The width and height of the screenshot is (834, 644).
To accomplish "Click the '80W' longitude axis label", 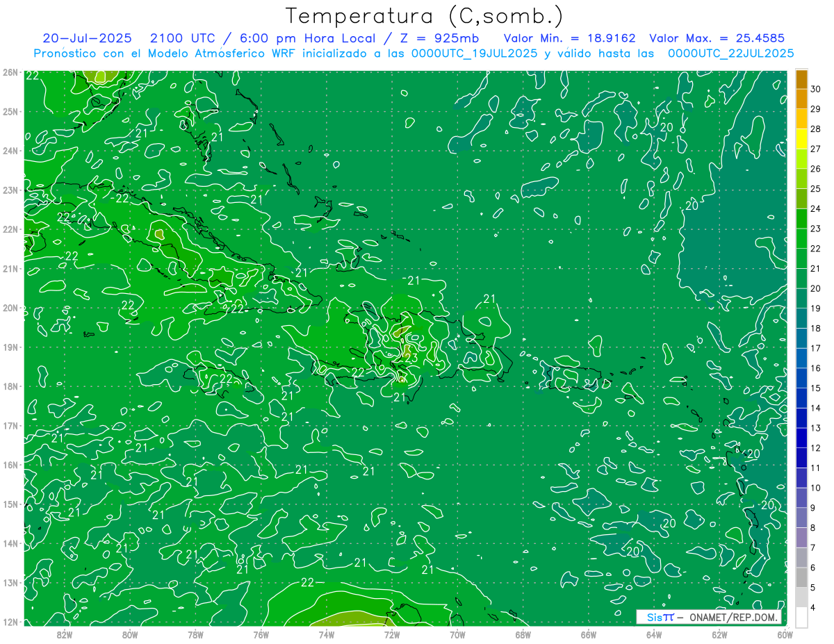I will (x=129, y=634).
